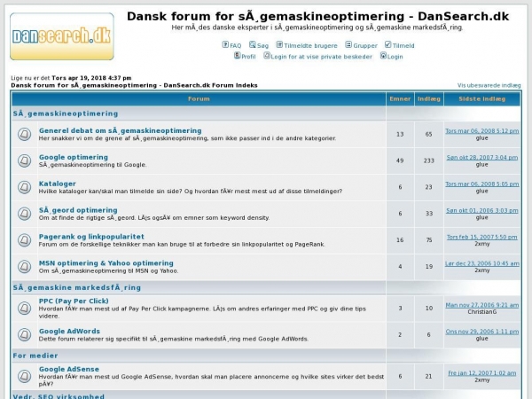Click folder icon beside Søgeord optimering
Image resolution: width=532 pixels, height=399 pixels.
25,214
